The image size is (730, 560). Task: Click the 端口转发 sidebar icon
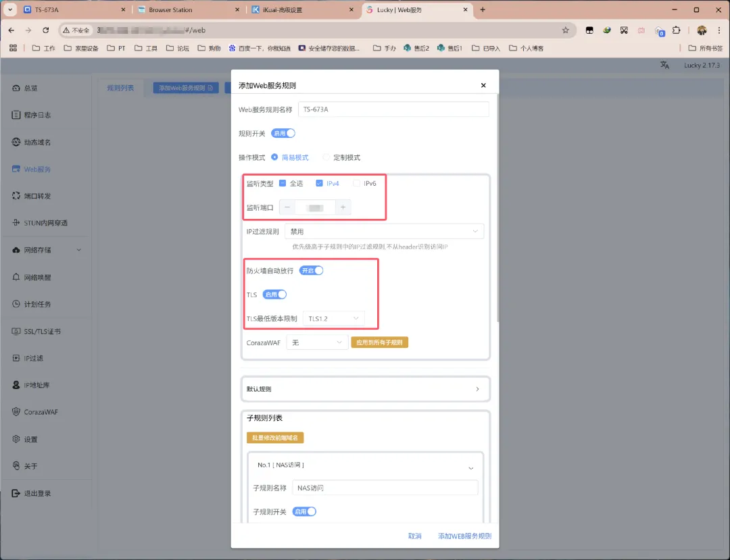coord(17,196)
